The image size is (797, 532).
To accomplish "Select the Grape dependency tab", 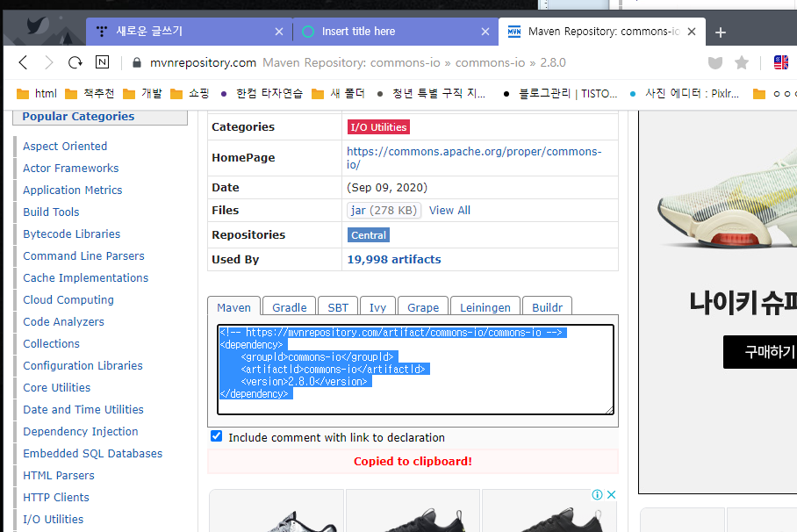I will [x=423, y=308].
